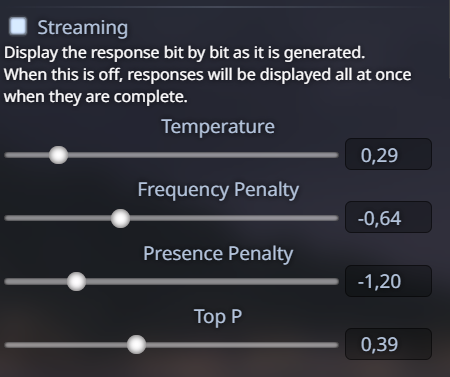
Task: Select the Top P field showing 0,39
Action: (388, 344)
